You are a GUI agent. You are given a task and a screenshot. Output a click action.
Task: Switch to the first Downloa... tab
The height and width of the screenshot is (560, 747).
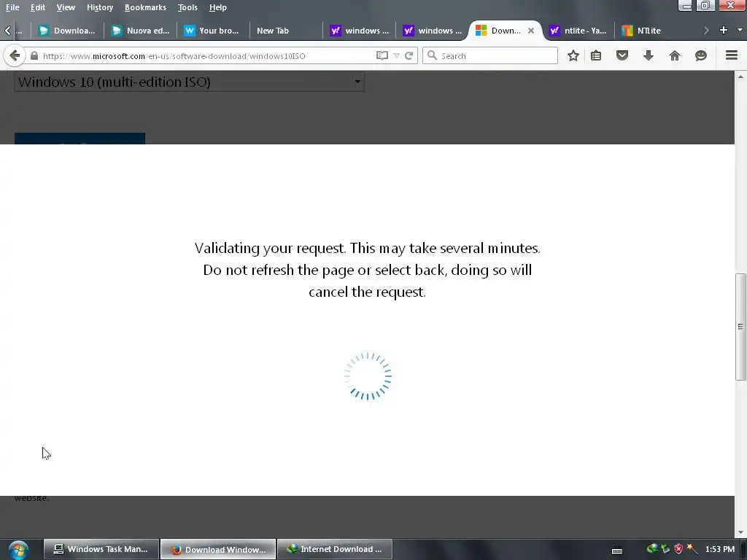(67, 31)
